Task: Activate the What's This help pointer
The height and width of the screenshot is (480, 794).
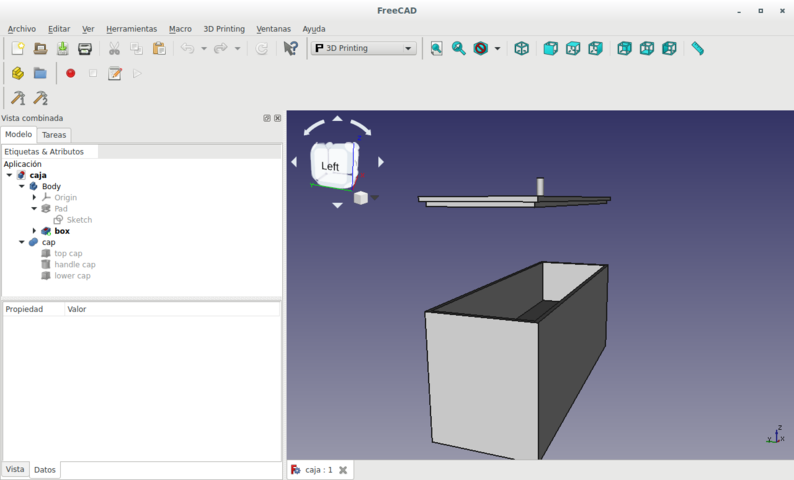Action: [291, 49]
